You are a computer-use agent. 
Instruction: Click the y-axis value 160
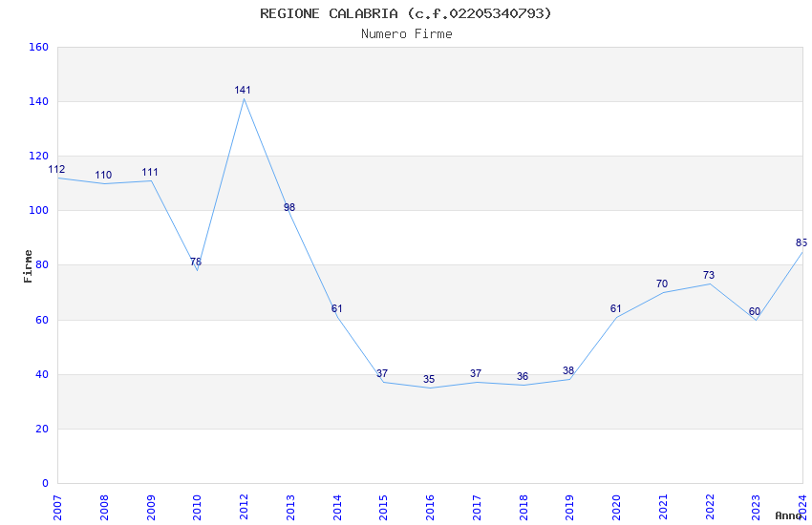(39, 47)
